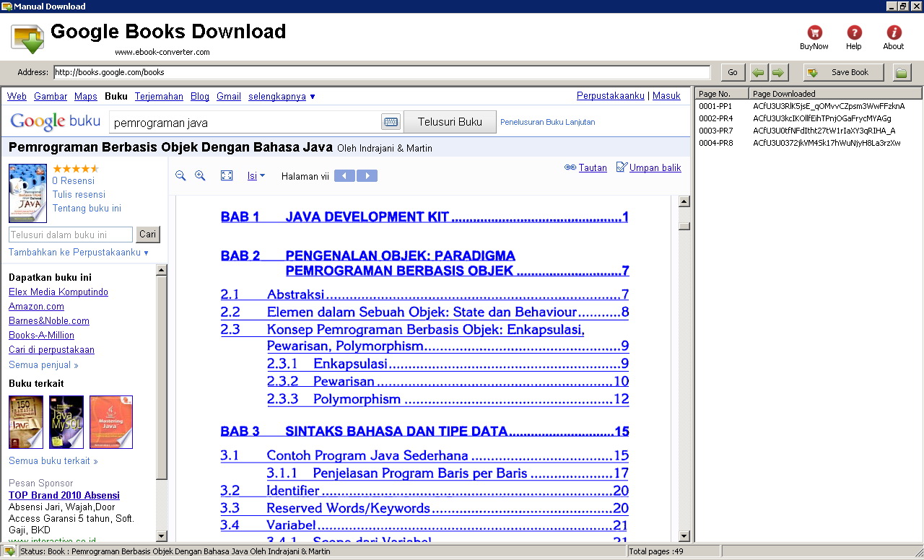Screen dimensions: 924x560
Task: Click the five-star rating
Action: click(x=76, y=169)
